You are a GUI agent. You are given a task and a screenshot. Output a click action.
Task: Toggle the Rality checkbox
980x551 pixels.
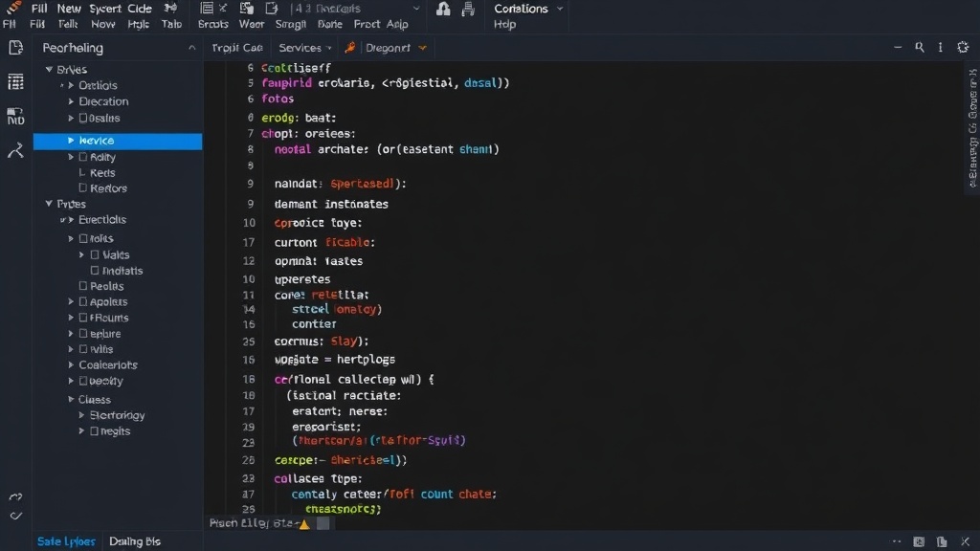(83, 157)
